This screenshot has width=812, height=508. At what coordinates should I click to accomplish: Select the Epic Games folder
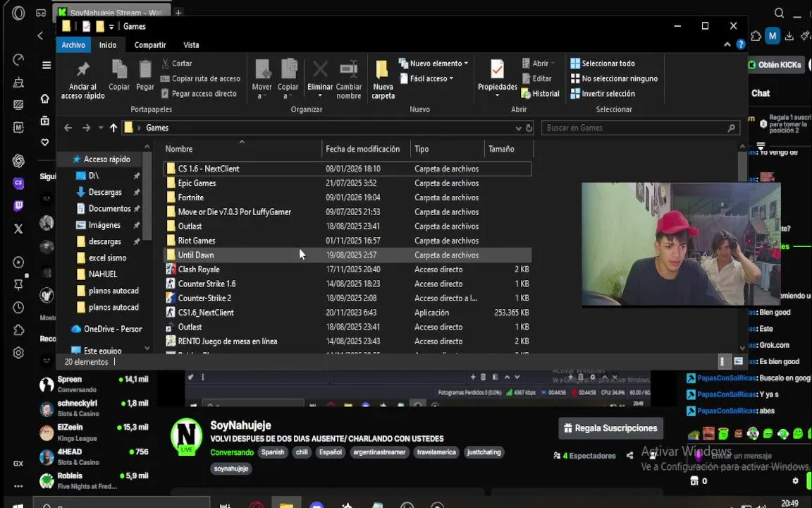(x=347, y=183)
